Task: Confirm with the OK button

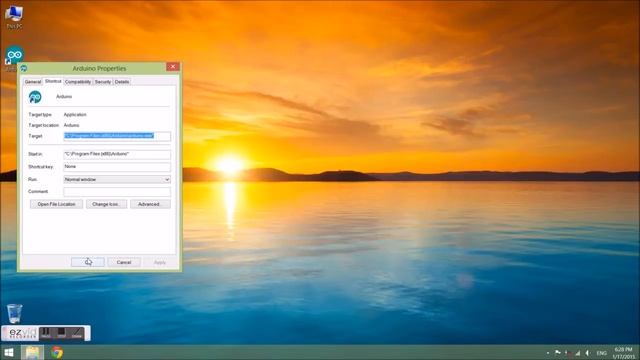Action: pyautogui.click(x=88, y=262)
